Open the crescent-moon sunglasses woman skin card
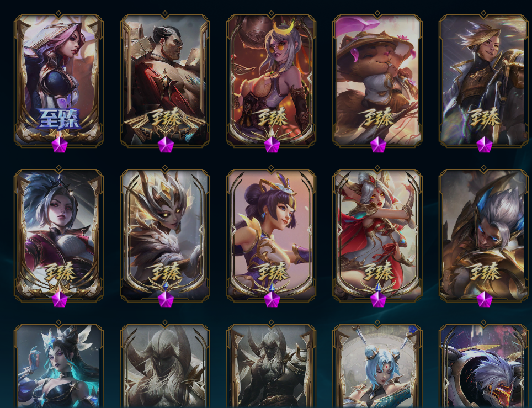Image resolution: width=532 pixels, height=408 pixels. click(x=271, y=81)
